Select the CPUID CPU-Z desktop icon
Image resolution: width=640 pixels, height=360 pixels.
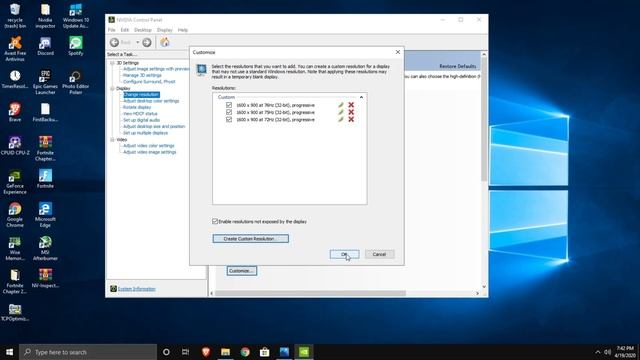click(15, 146)
